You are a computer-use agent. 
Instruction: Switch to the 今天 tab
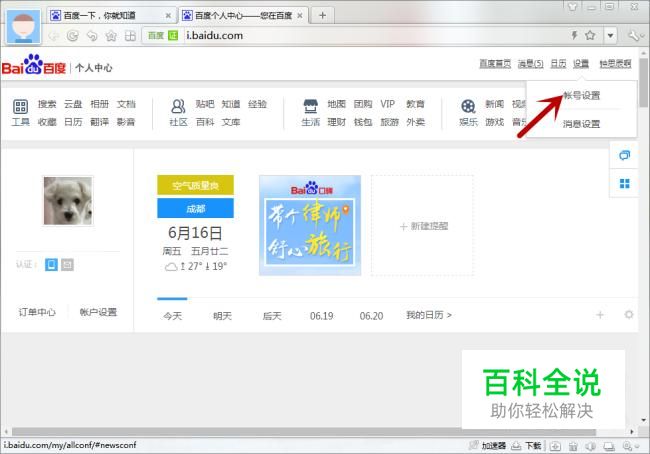tap(172, 316)
